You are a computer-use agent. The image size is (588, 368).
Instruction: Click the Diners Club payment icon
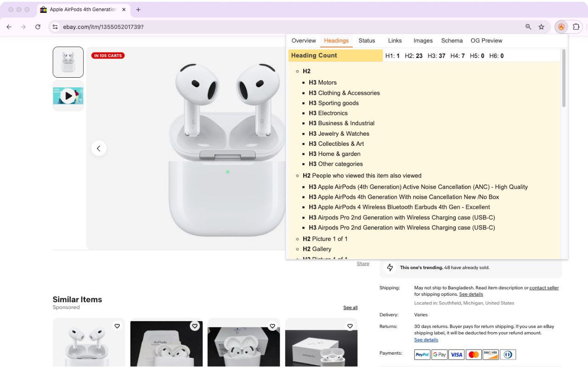pyautogui.click(x=508, y=355)
